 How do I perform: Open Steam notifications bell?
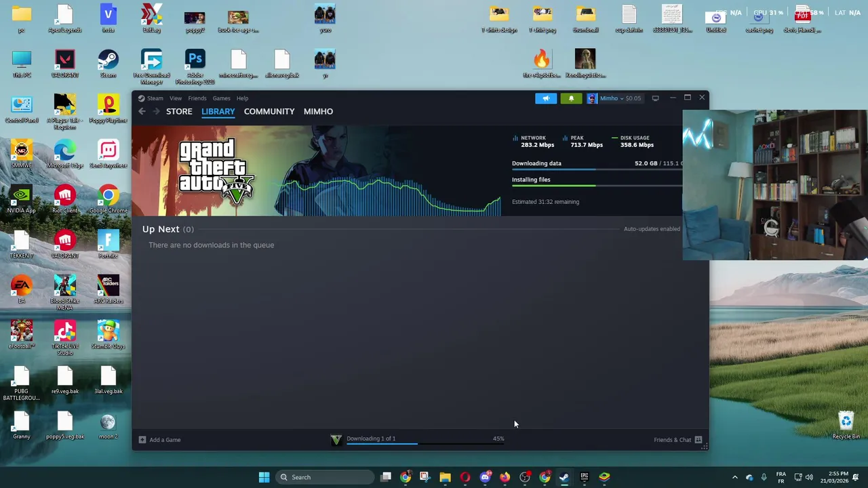click(571, 98)
